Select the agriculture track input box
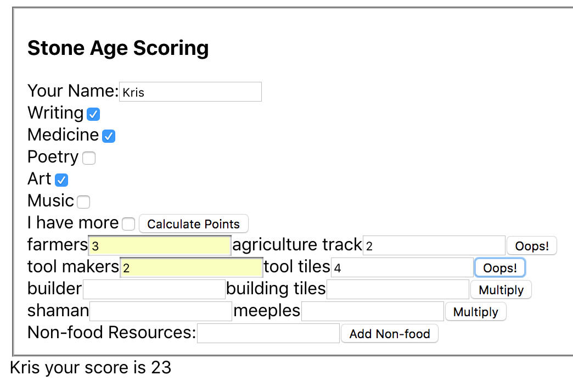 (434, 246)
